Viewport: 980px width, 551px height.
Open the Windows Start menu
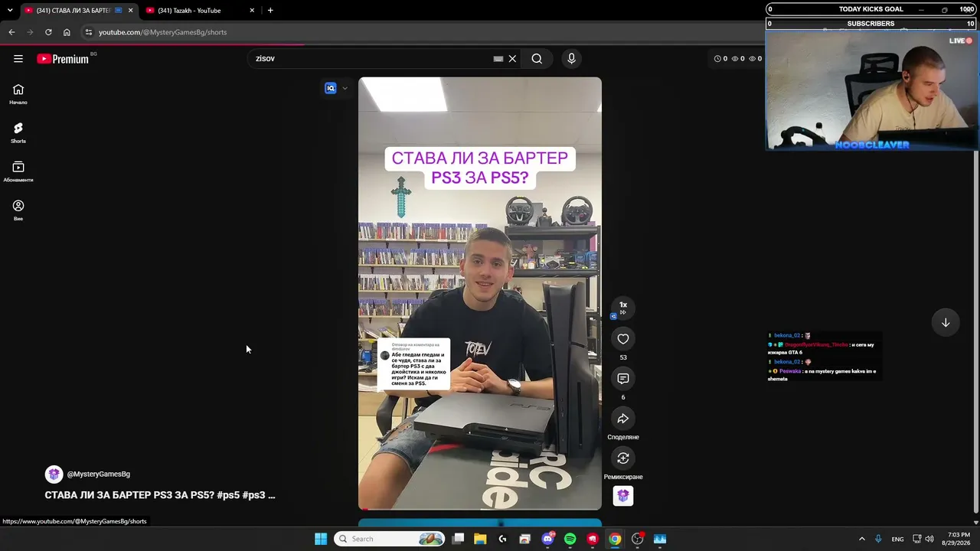coord(321,539)
